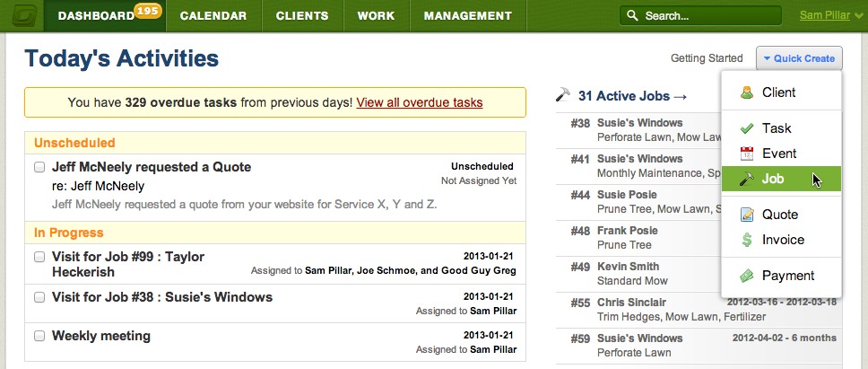Select the Client person icon in Quick Create
This screenshot has height=369, width=868.
(x=747, y=92)
